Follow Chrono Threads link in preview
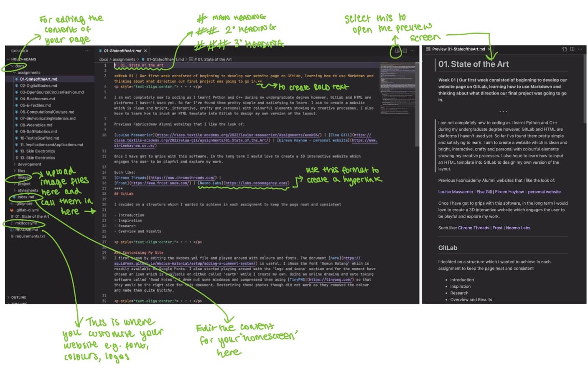Image resolution: width=588 pixels, height=368 pixels. 473,228
